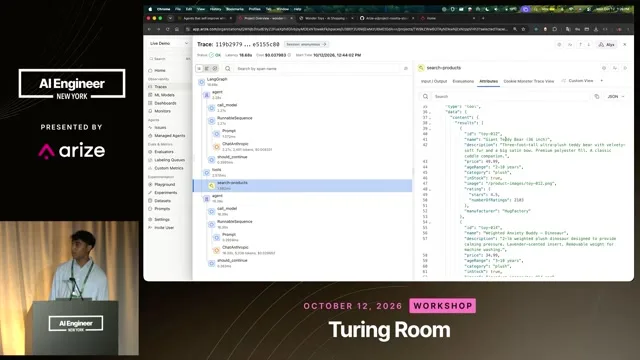Image resolution: width=640 pixels, height=360 pixels.
Task: Open Traces in the sidebar
Action: click(160, 87)
